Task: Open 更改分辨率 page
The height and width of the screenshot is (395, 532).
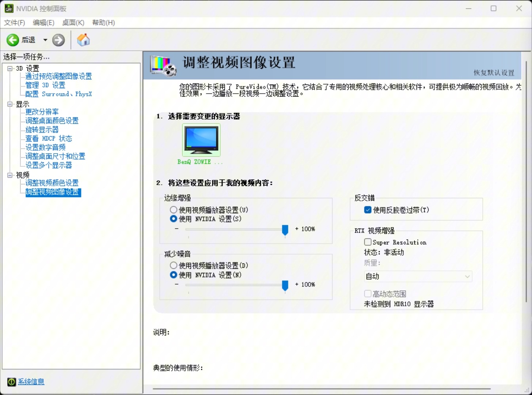Action: 42,112
